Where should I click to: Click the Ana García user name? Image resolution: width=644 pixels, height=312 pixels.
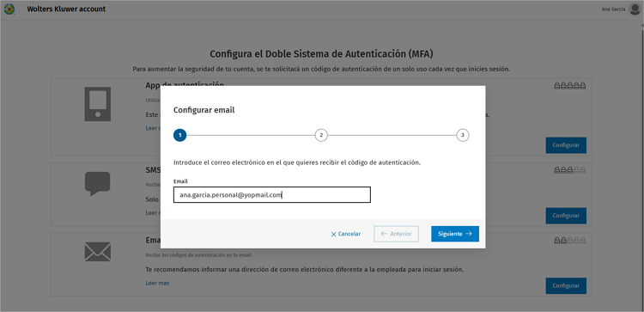[x=613, y=9]
